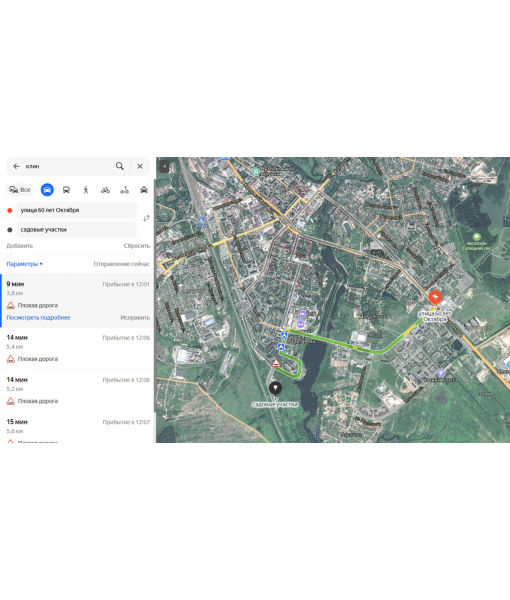510x600 pixels.
Task: Click the bad road warning sign on map
Action: point(276,363)
